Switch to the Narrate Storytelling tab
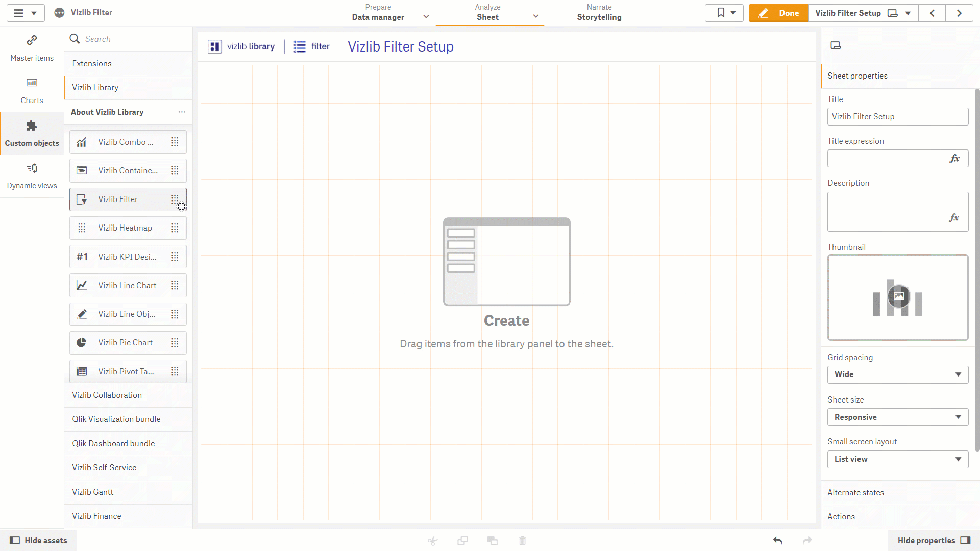The width and height of the screenshot is (980, 551). click(x=599, y=13)
